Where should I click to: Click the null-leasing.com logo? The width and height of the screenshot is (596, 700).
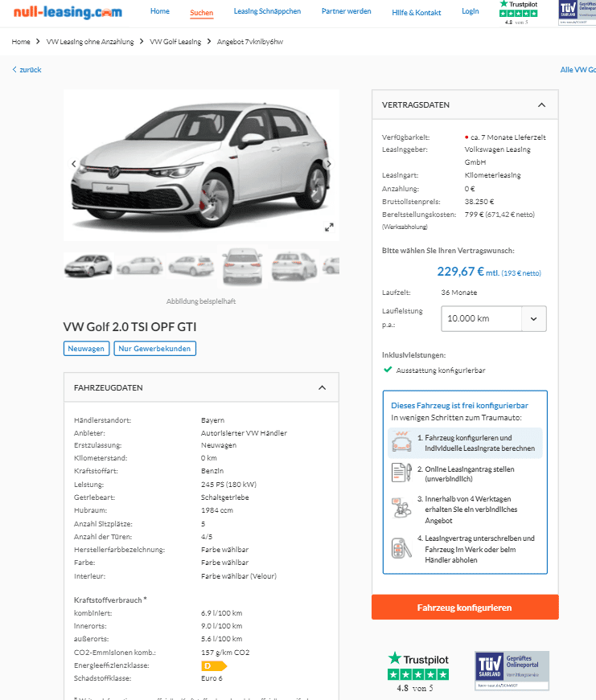click(x=68, y=12)
